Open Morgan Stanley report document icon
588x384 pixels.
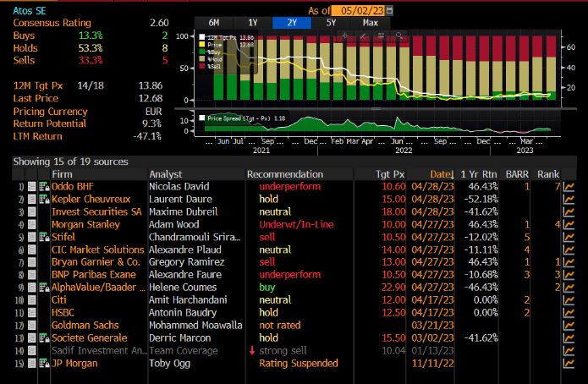pyautogui.click(x=32, y=225)
